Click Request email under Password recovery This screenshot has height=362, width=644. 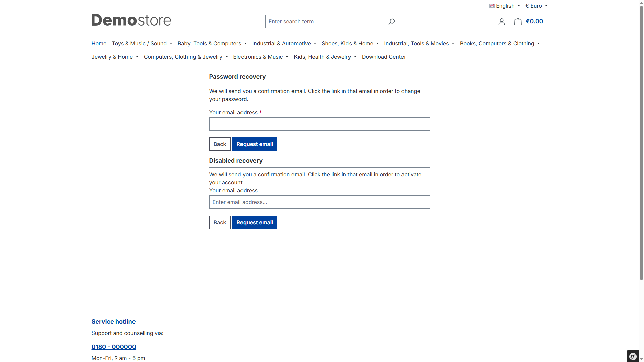[x=255, y=144]
